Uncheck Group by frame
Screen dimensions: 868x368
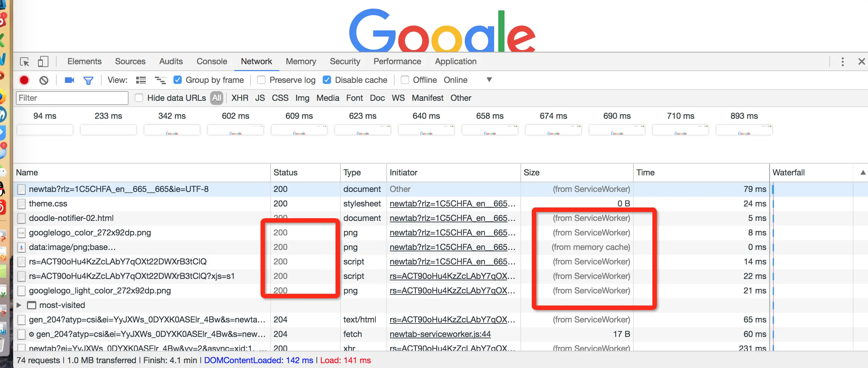(x=178, y=80)
